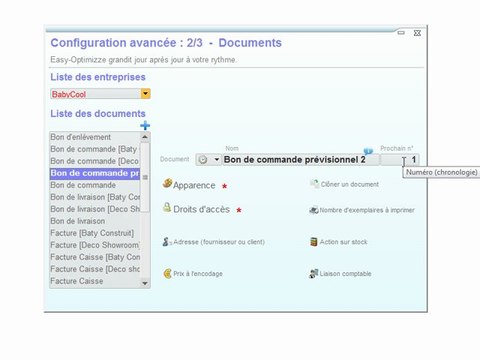Open Nombre d'exemplaires à imprimer
The image size is (480, 360).
[367, 210]
